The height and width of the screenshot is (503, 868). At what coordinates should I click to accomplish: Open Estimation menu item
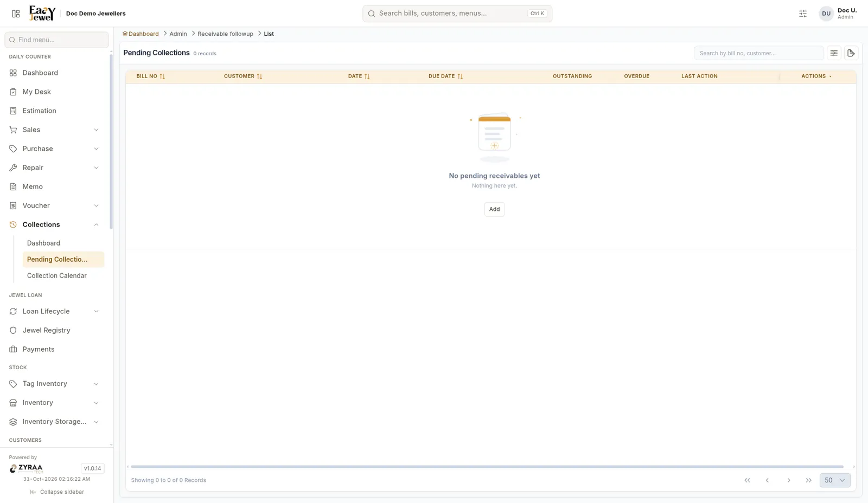coord(54,111)
